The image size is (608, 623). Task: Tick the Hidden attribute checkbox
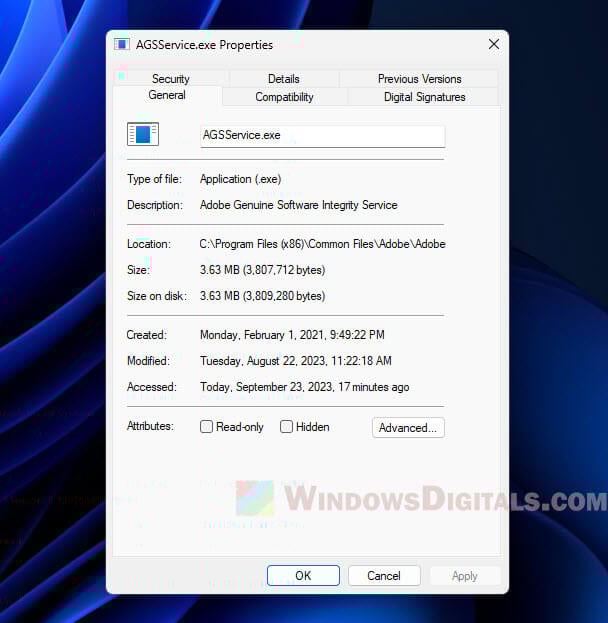286,427
